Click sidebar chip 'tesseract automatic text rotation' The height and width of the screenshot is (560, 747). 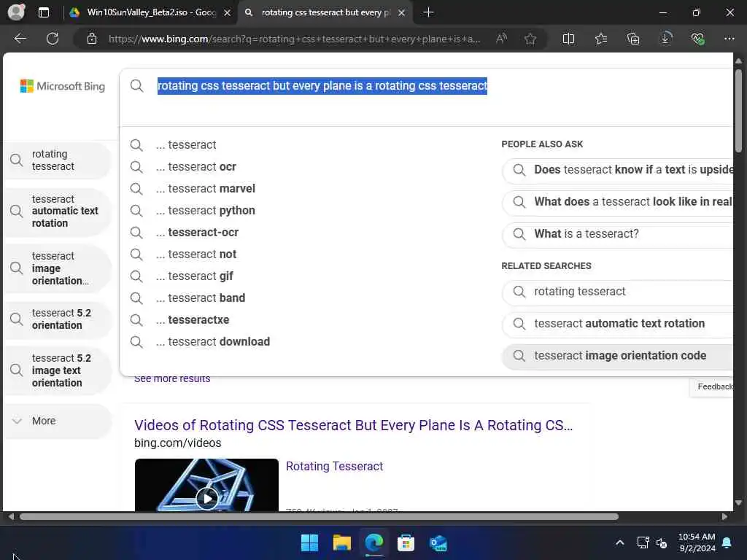58,211
